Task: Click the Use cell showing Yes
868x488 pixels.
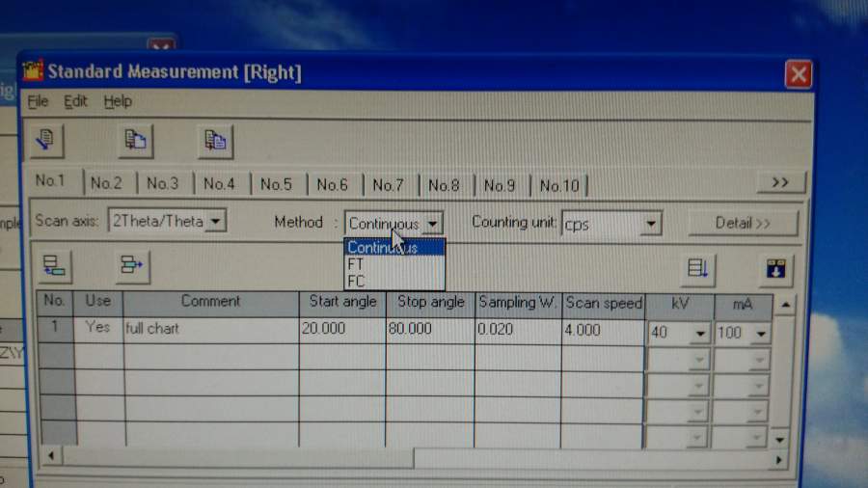Action: pos(98,328)
